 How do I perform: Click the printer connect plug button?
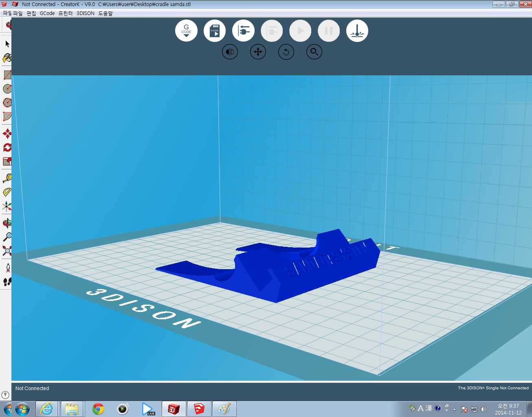click(x=243, y=31)
